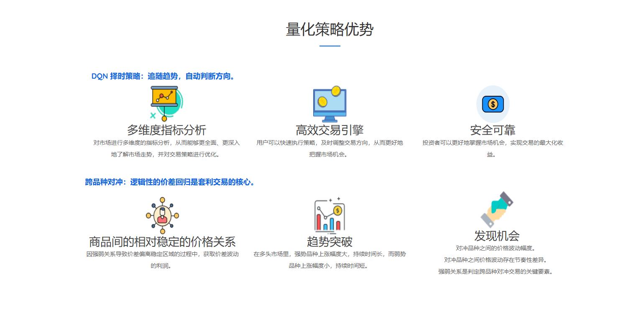The image size is (644, 310).
Task: Click the 安全可靠 heading
Action: (493, 130)
